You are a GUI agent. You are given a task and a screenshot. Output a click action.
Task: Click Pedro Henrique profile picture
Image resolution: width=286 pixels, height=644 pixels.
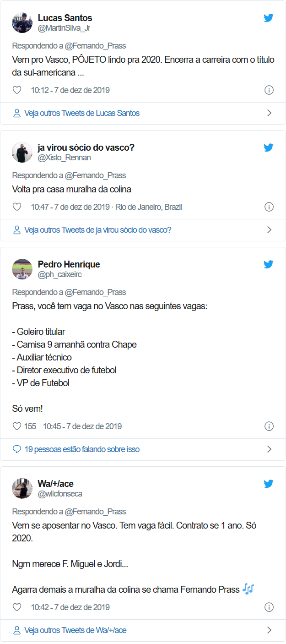(x=22, y=269)
